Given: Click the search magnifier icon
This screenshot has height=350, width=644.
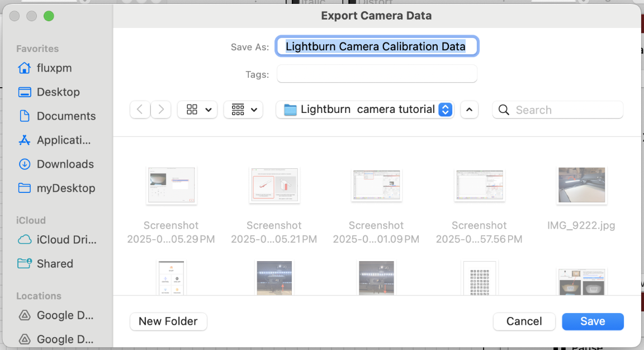Looking at the screenshot, I should [504, 110].
